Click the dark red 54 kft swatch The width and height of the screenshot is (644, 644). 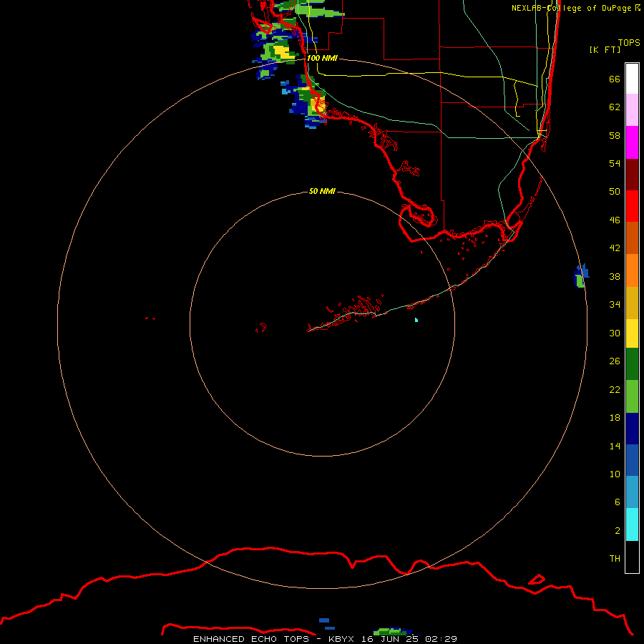click(x=632, y=174)
